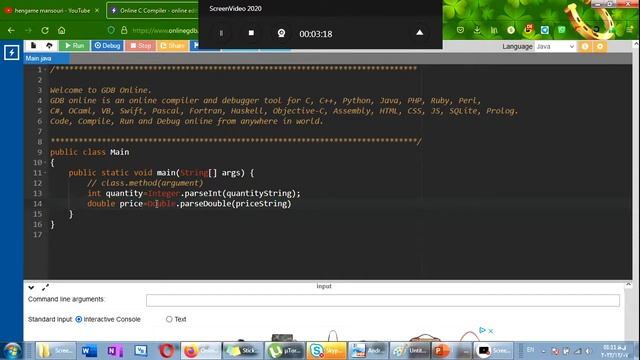This screenshot has width=640, height=360.
Task: Click the AdChoices icon on the advertisement
Action: 482,330
